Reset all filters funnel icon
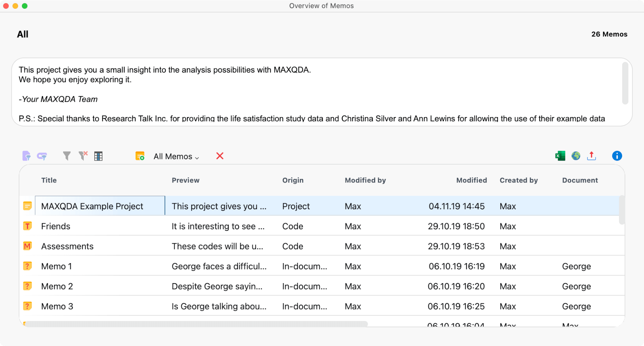Image resolution: width=644 pixels, height=346 pixels. [83, 156]
